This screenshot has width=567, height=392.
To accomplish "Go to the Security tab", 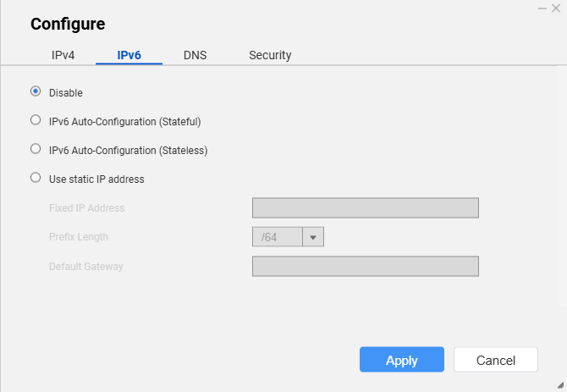I will (270, 55).
